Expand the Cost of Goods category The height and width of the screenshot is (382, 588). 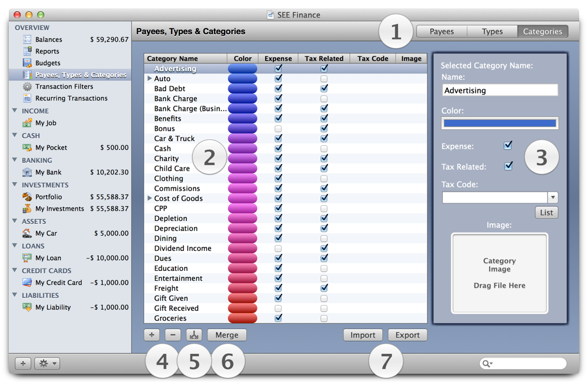pos(149,198)
